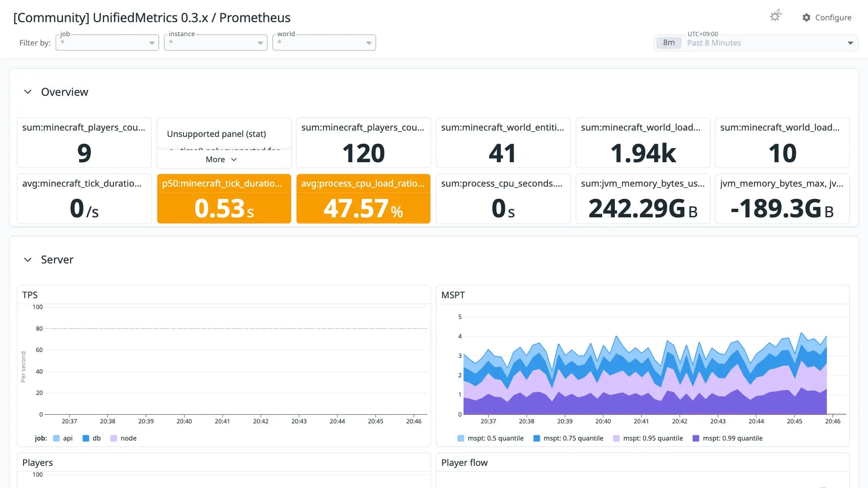Image resolution: width=868 pixels, height=488 pixels.
Task: Select the orange p50 tick duration 0.53s widget
Action: (x=224, y=199)
